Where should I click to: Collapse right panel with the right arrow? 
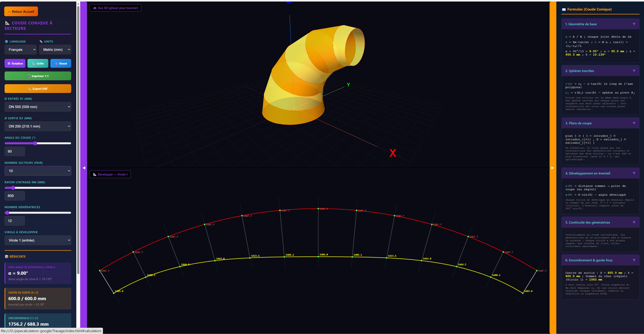553,168
